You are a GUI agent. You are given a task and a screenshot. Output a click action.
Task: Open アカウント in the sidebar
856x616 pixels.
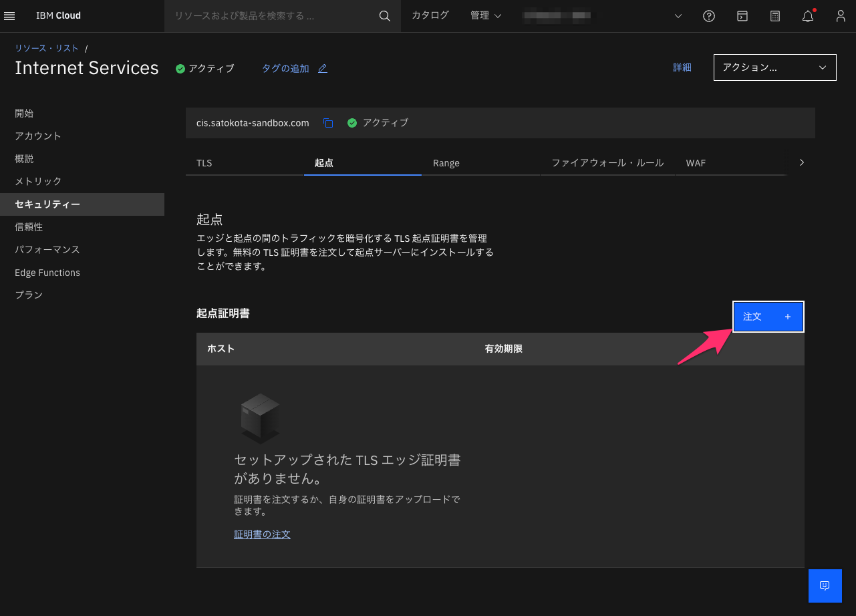coord(82,136)
